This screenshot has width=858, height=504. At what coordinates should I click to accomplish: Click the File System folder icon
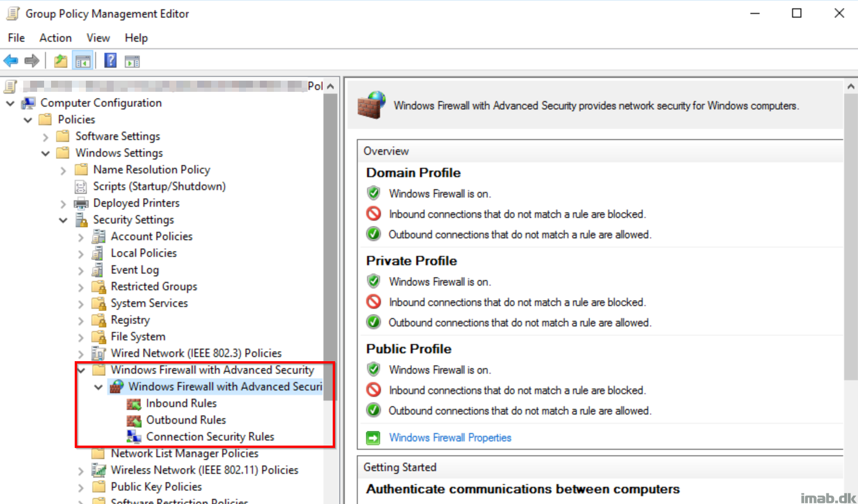pyautogui.click(x=99, y=337)
